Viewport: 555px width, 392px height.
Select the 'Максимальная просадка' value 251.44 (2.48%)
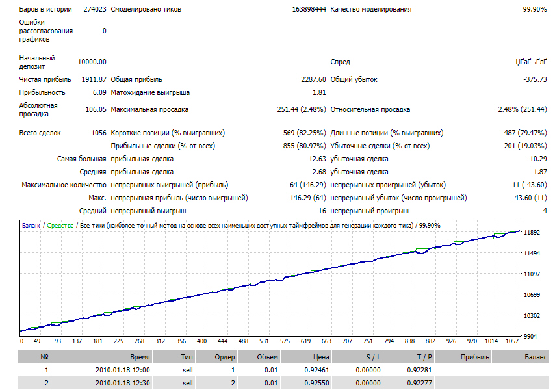301,110
